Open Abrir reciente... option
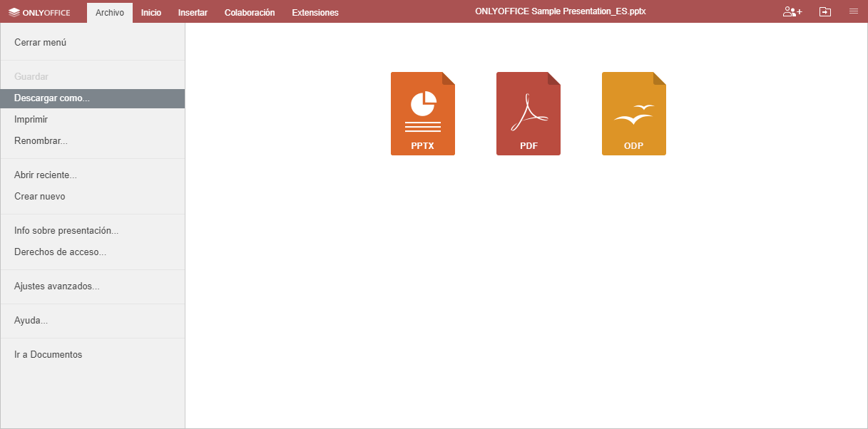Image resolution: width=868 pixels, height=429 pixels. (45, 175)
